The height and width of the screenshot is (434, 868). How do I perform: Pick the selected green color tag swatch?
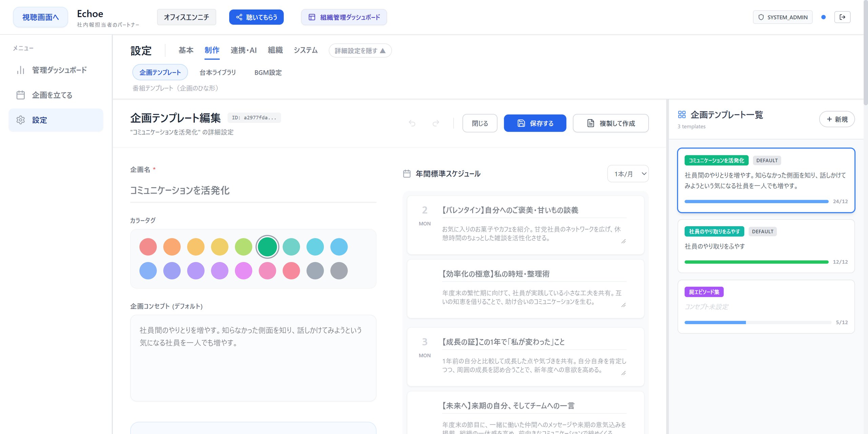(x=268, y=246)
